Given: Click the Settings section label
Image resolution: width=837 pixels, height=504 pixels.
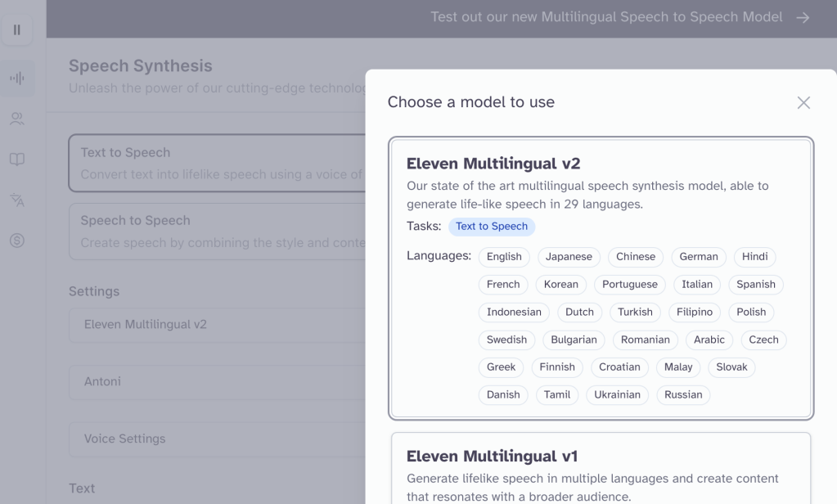Looking at the screenshot, I should tap(94, 291).
